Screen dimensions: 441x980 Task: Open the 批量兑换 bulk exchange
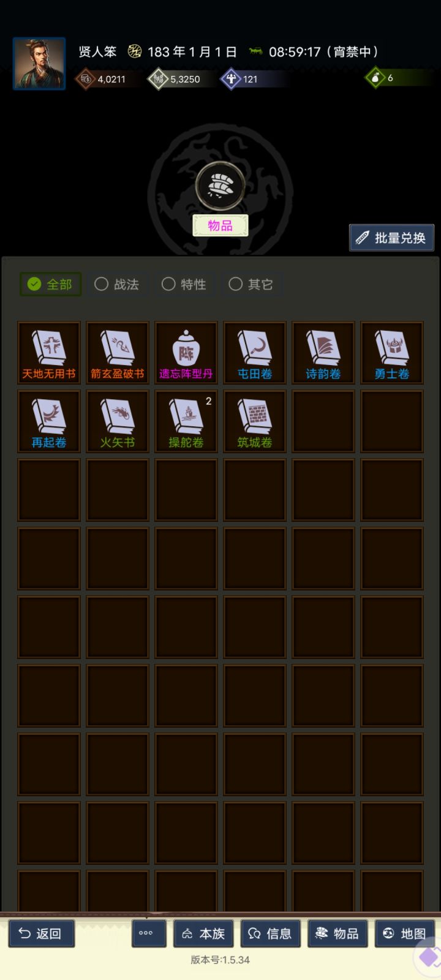click(x=391, y=238)
